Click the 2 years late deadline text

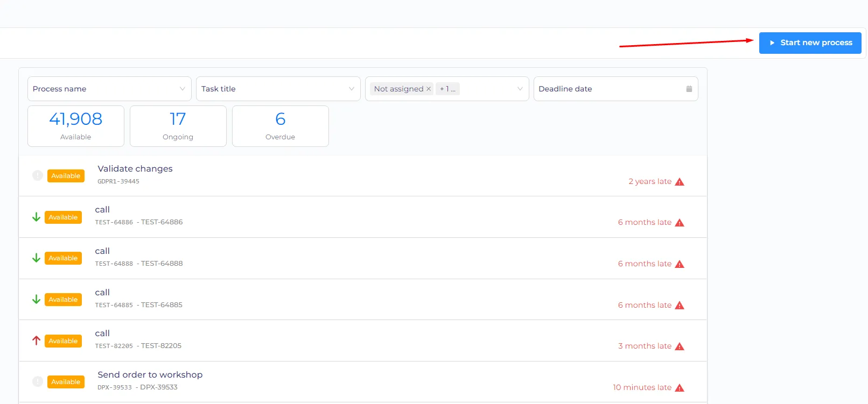[650, 181]
